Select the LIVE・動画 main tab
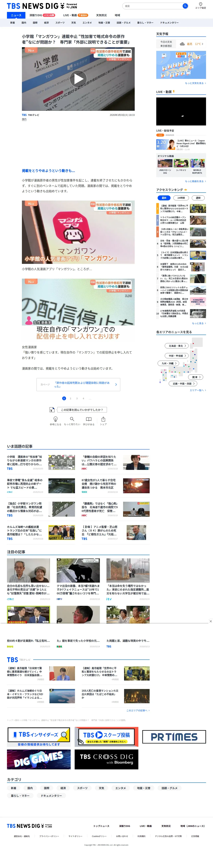The image size is (213, 868). click(75, 15)
